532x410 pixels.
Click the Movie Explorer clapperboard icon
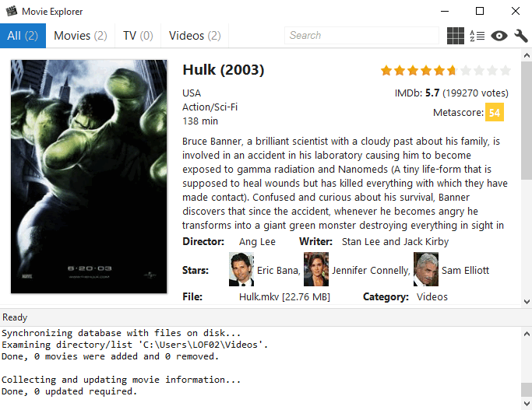point(11,11)
